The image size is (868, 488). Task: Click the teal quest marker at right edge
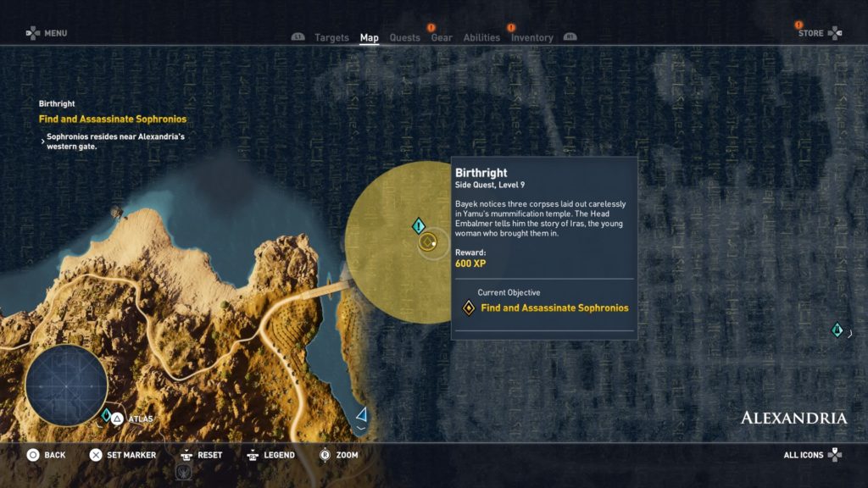pos(837,330)
